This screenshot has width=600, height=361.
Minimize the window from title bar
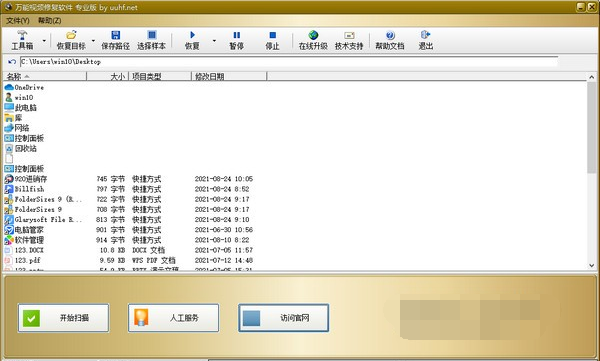pyautogui.click(x=581, y=7)
